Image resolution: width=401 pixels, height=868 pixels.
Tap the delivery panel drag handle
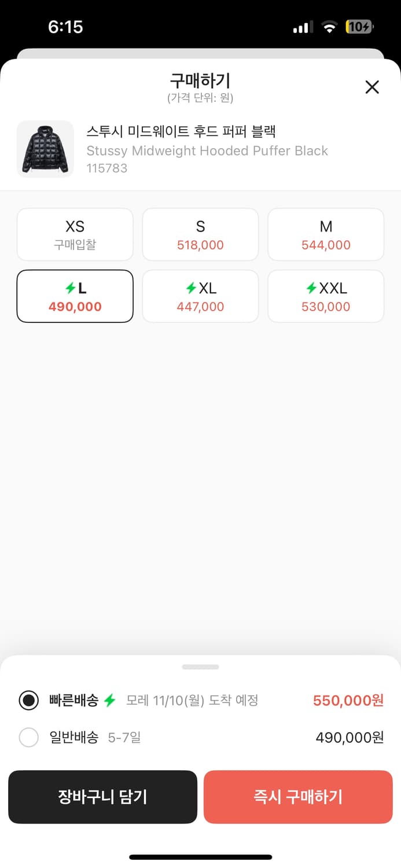coord(200,667)
